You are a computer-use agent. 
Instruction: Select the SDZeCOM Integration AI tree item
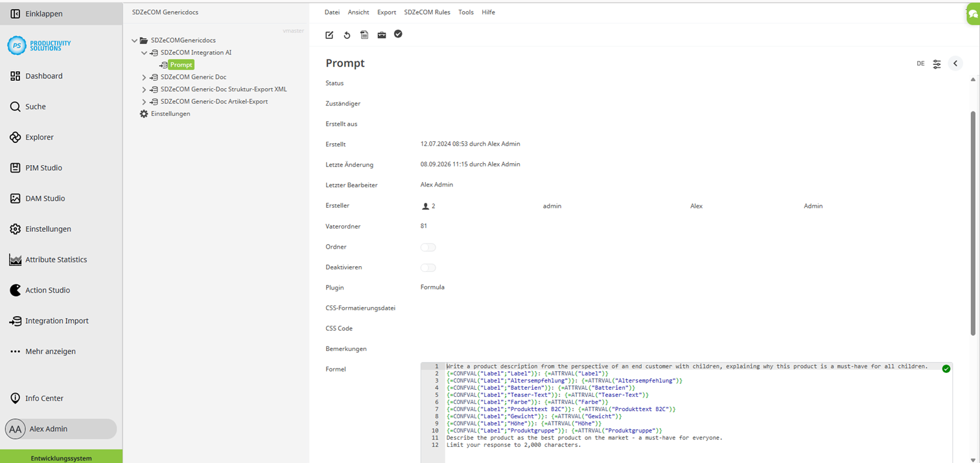[196, 52]
